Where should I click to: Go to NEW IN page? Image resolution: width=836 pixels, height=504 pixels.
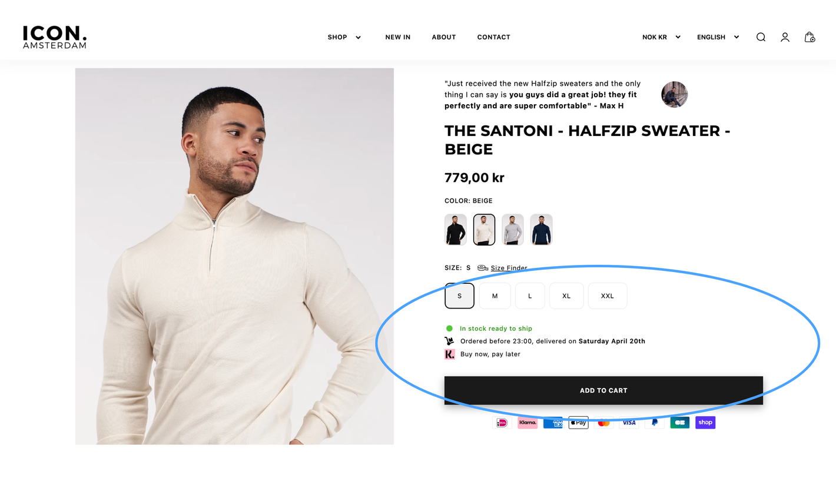[x=398, y=37]
